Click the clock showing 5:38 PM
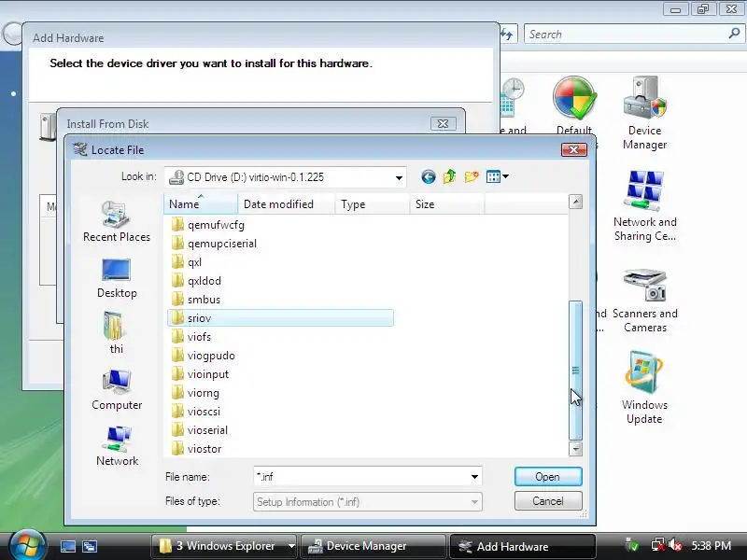Screen dimensions: 747x560 click(712, 546)
